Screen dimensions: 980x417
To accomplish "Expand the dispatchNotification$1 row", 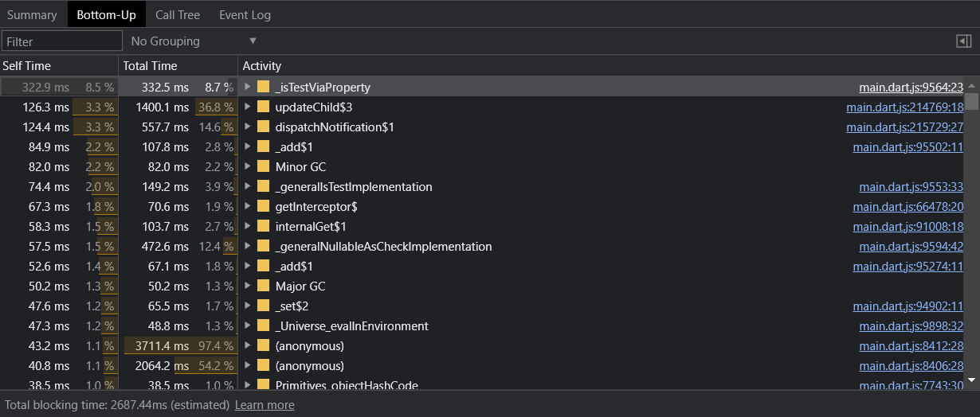I will [x=248, y=127].
